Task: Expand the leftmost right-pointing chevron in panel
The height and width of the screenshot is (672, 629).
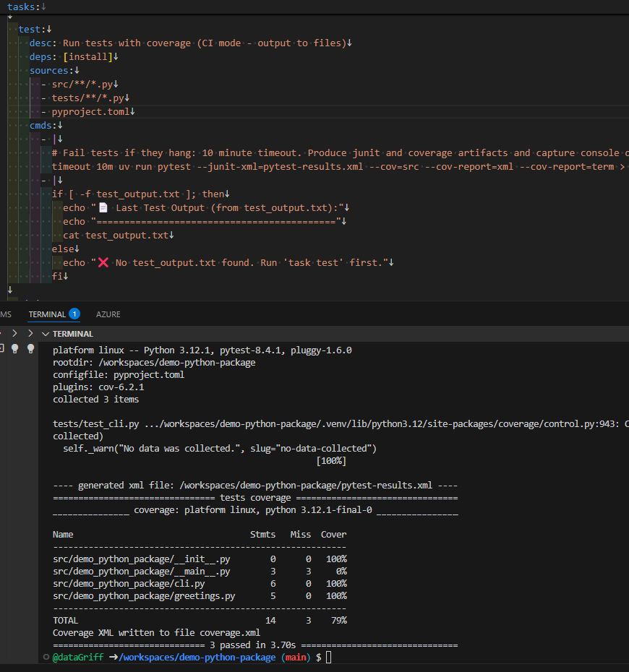Action: pyautogui.click(x=14, y=333)
